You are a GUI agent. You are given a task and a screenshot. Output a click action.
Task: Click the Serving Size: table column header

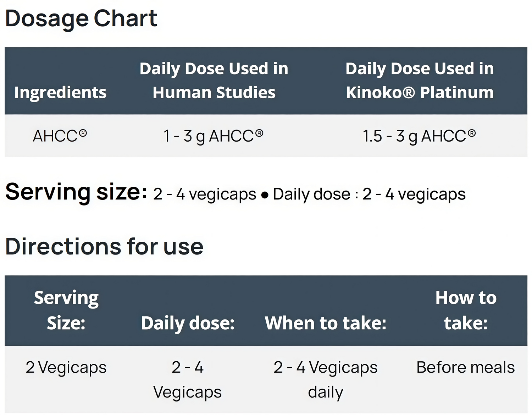tap(66, 310)
